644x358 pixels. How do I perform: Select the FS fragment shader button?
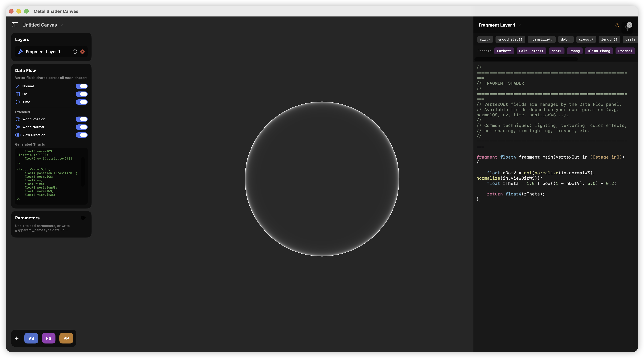(x=49, y=338)
